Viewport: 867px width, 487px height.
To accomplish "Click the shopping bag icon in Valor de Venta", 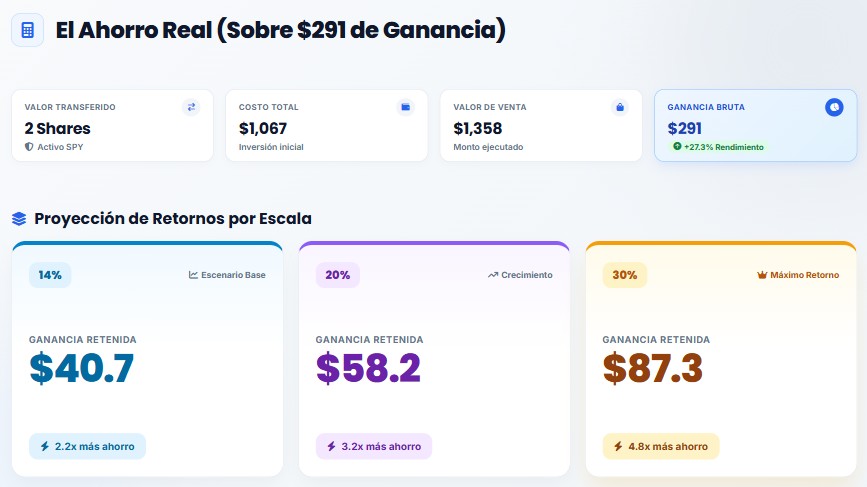I will 620,107.
